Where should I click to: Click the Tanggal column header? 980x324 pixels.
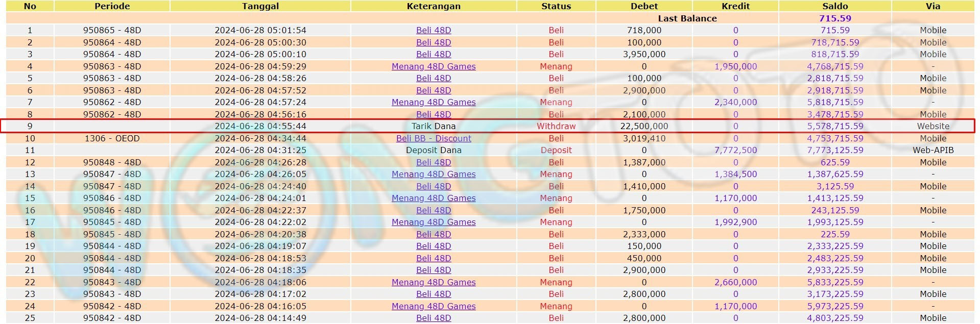(260, 6)
